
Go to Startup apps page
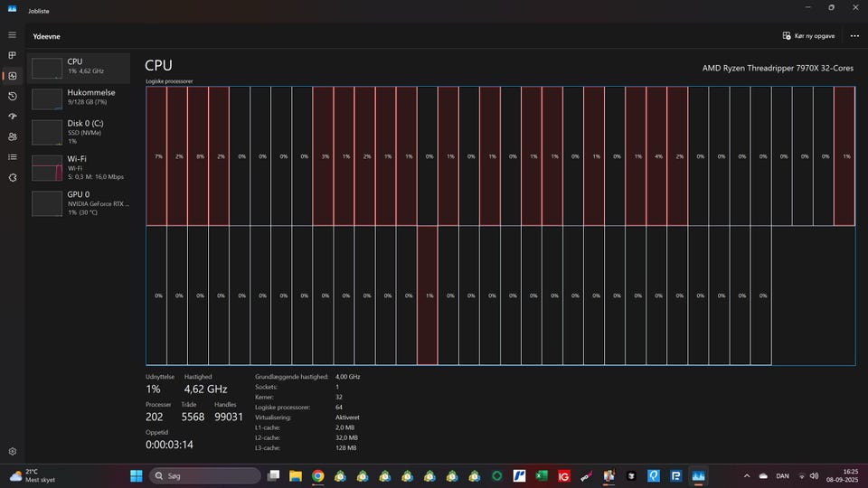click(x=13, y=117)
